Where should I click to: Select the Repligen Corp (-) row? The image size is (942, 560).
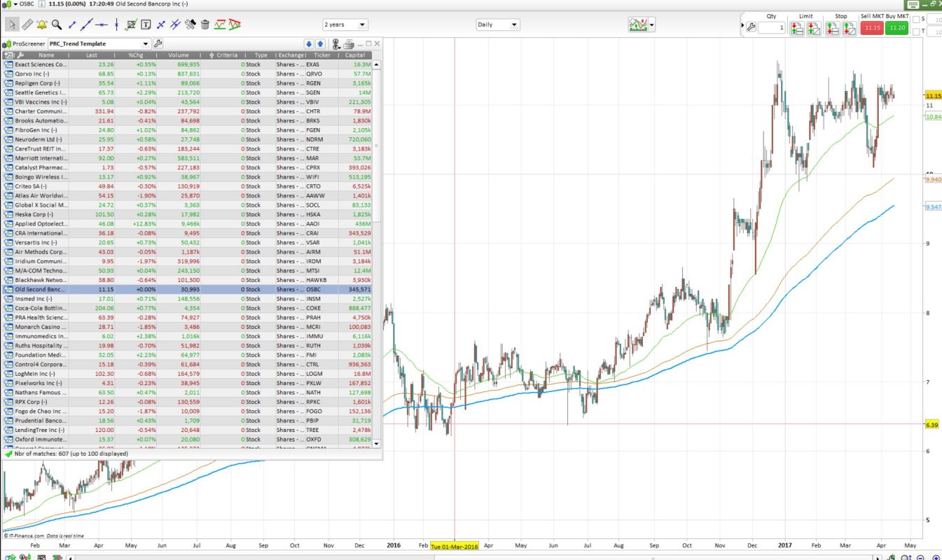tap(188, 83)
